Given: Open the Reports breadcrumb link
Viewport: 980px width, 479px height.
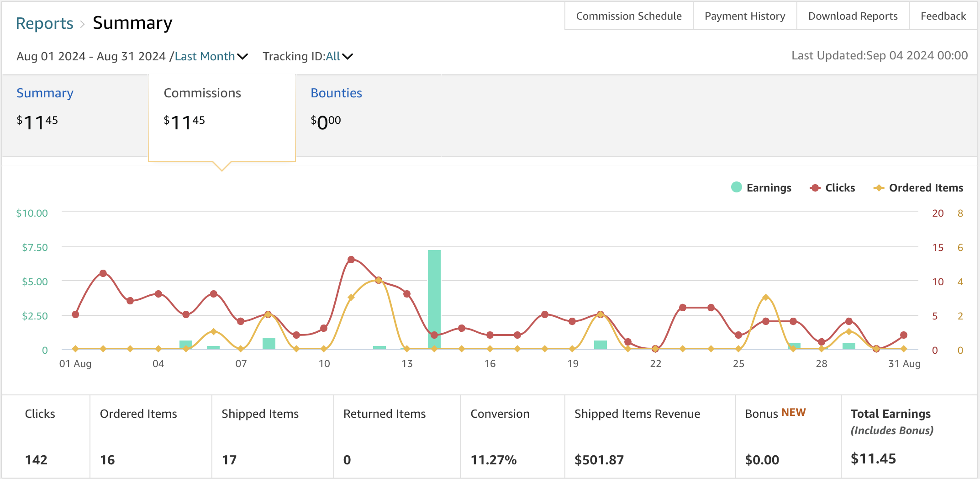Looking at the screenshot, I should (44, 23).
